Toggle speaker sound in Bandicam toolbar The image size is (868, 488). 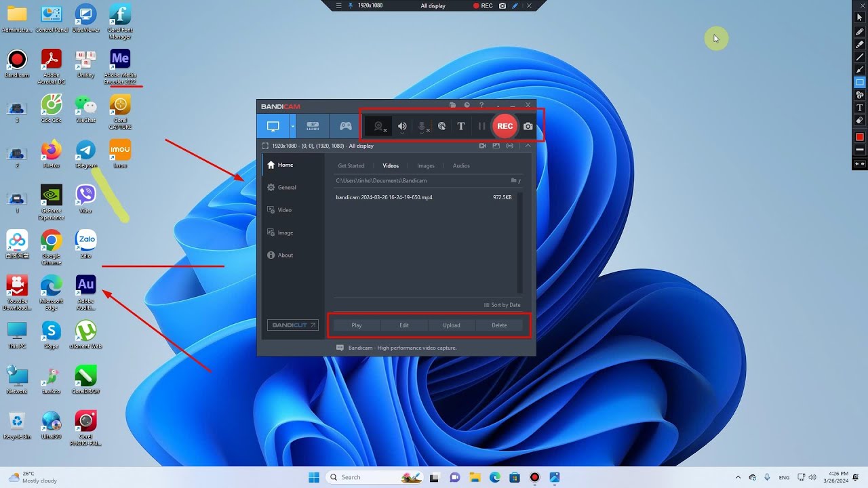coord(402,126)
